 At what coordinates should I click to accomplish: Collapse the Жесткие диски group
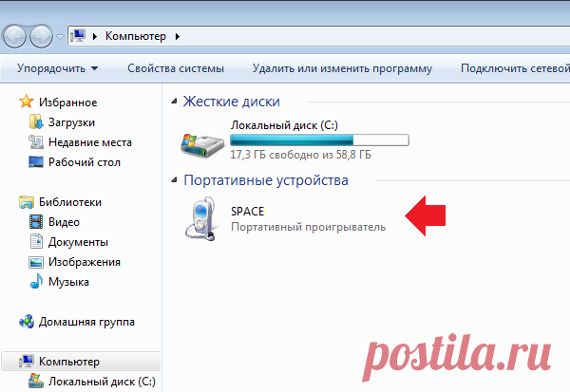click(x=174, y=102)
